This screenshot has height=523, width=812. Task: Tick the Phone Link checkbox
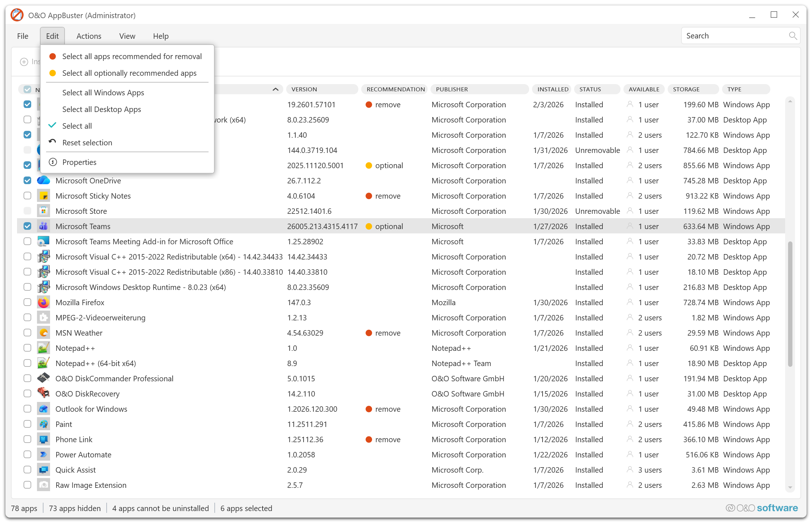click(x=27, y=439)
